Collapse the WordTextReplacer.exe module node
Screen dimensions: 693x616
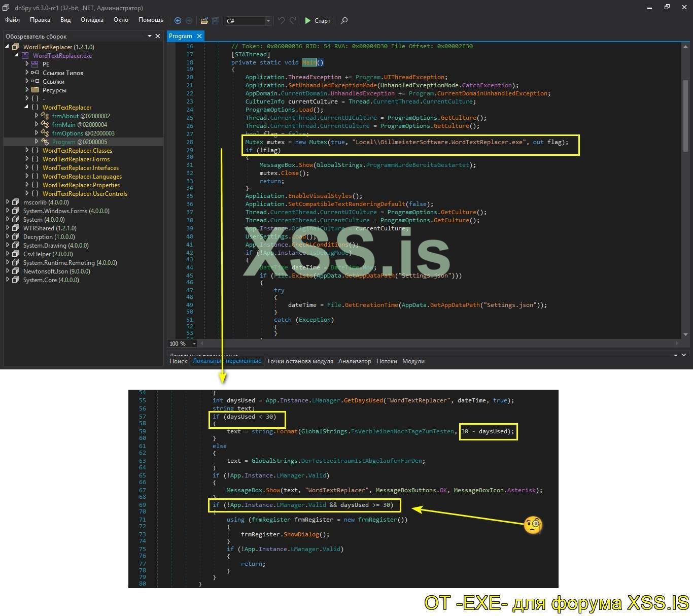[x=17, y=55]
